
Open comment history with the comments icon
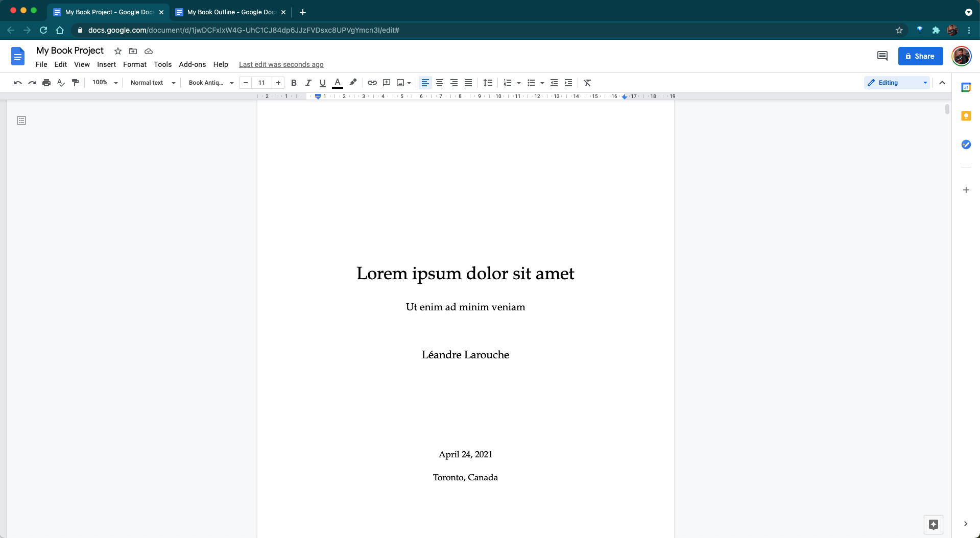(882, 56)
